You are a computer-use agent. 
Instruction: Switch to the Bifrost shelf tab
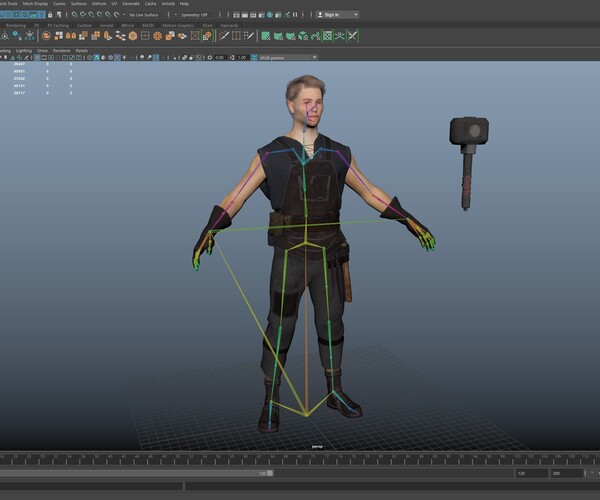point(127,25)
